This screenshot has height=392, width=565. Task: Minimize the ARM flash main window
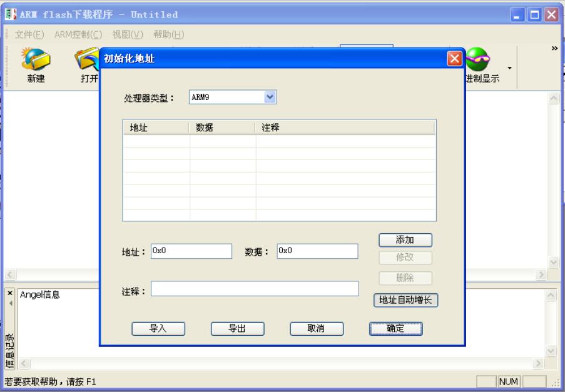coord(517,15)
